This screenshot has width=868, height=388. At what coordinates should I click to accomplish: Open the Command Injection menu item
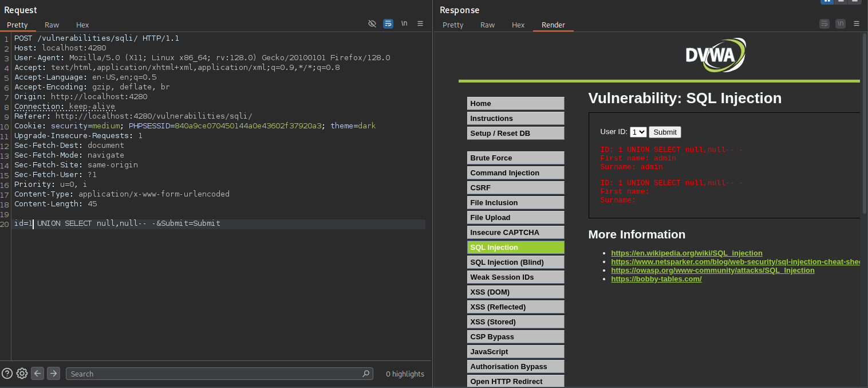(516, 173)
